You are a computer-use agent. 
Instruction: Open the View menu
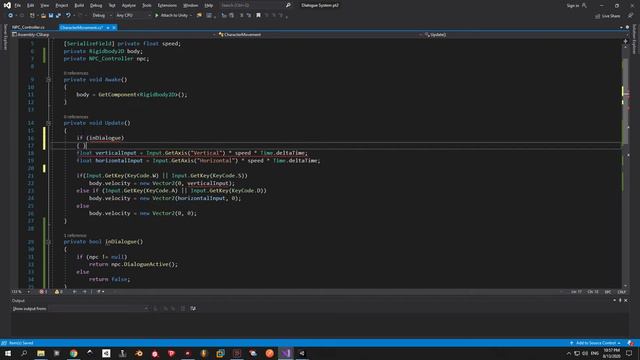44,5
